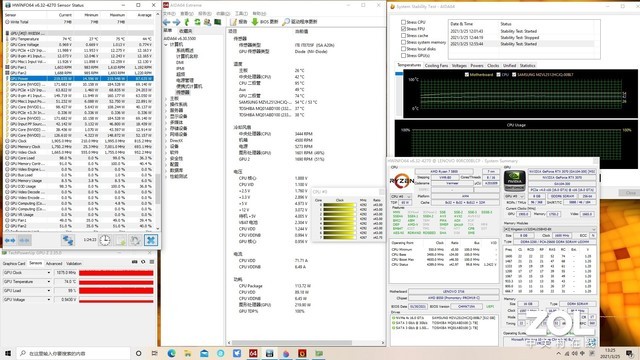Viewport: 640px width, 360px height.
Task: Enable Stress local disks checkbox
Action: coord(403,49)
